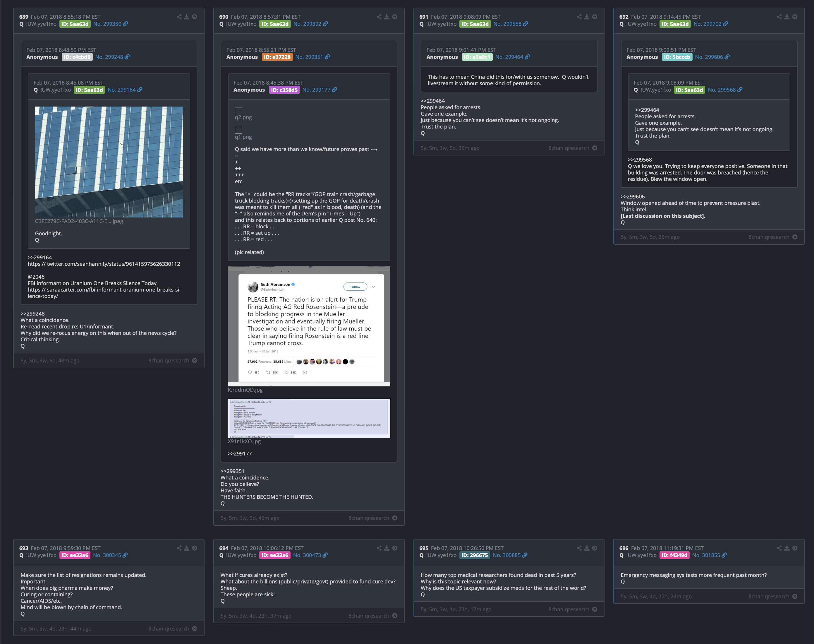Click the share icon on post 696
Image resolution: width=814 pixels, height=644 pixels.
pyautogui.click(x=779, y=548)
